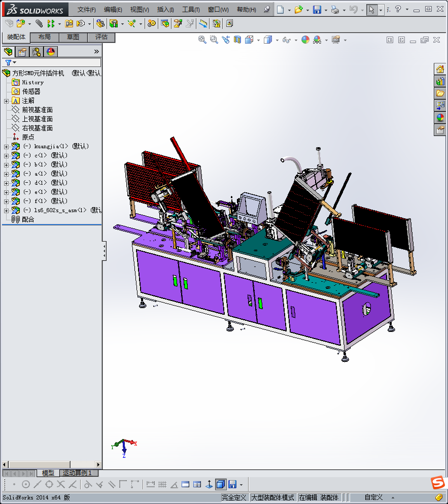Open the Smart Fasteners tool
The image size is (448, 504).
(69, 23)
